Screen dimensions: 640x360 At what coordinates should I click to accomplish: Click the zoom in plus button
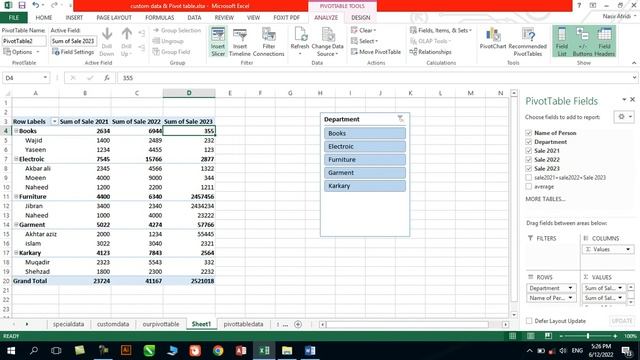pos(615,336)
